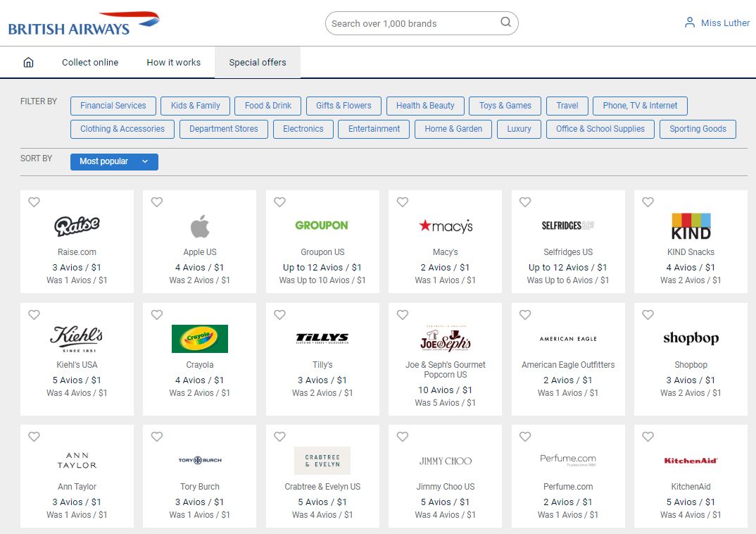Open the KitchenAid logo offer

click(x=691, y=461)
